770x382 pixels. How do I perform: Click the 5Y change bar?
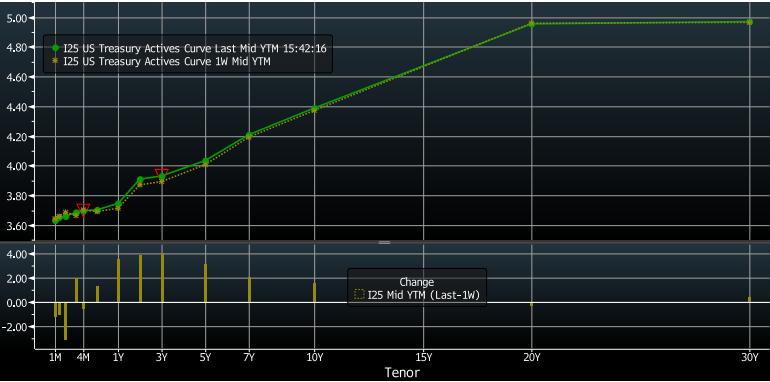pyautogui.click(x=205, y=283)
